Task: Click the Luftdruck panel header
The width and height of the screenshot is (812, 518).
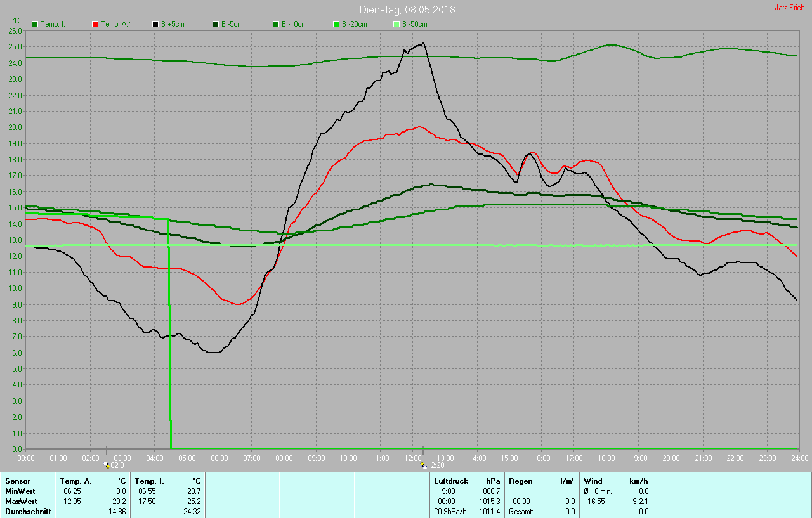Action: click(x=450, y=481)
